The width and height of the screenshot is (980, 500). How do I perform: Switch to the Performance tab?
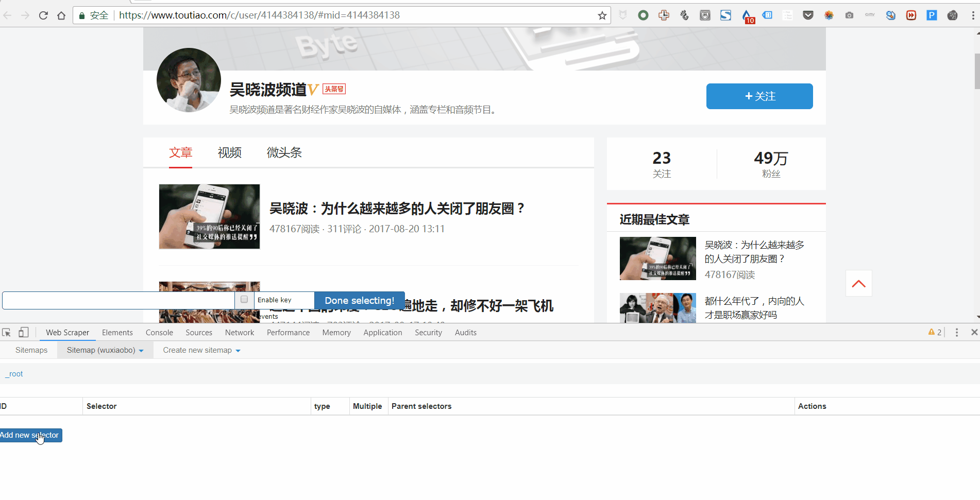click(x=288, y=333)
